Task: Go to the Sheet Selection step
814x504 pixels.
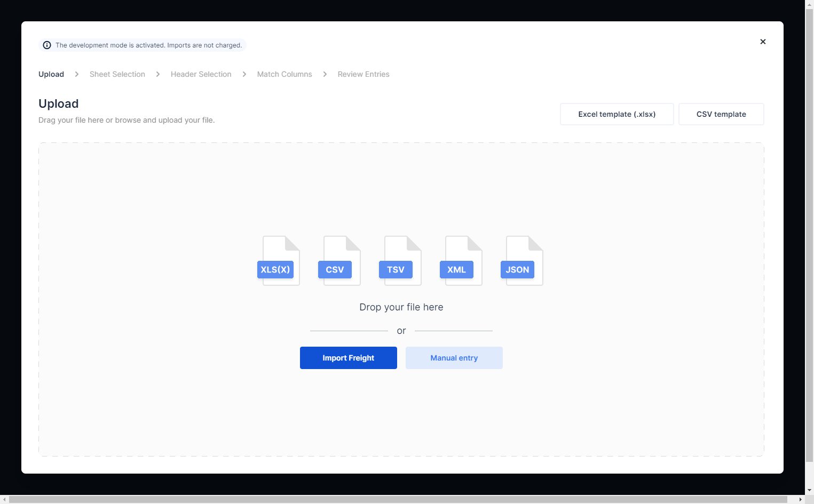Action: (117, 74)
